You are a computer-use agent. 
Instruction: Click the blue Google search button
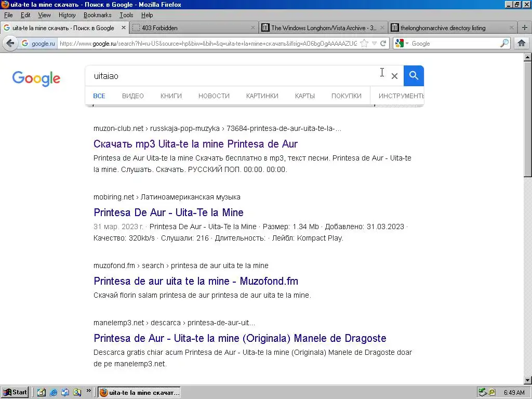click(x=414, y=76)
